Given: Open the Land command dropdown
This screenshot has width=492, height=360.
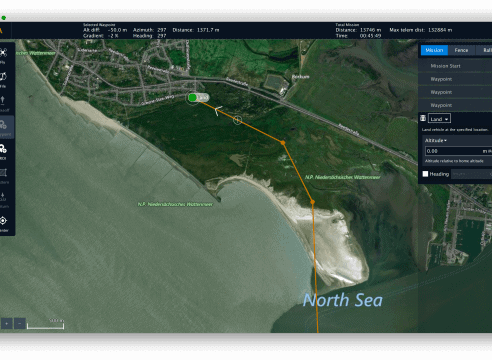Looking at the screenshot, I should [x=439, y=119].
